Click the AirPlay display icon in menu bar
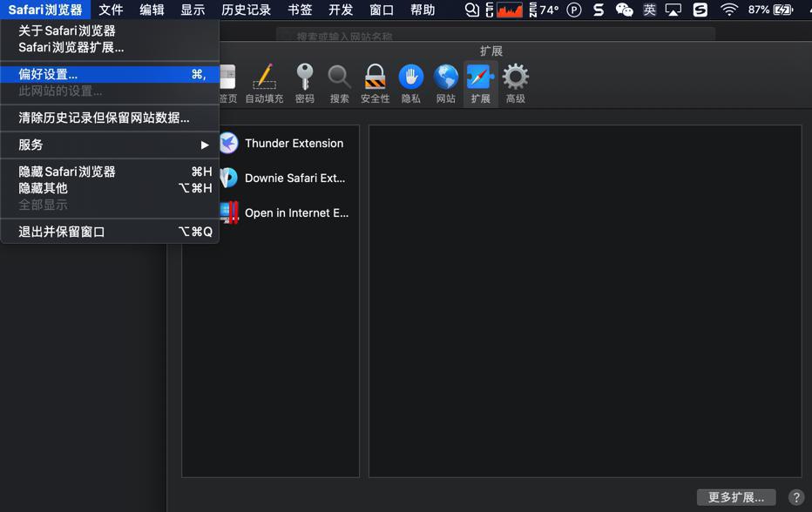The image size is (812, 512). [673, 10]
